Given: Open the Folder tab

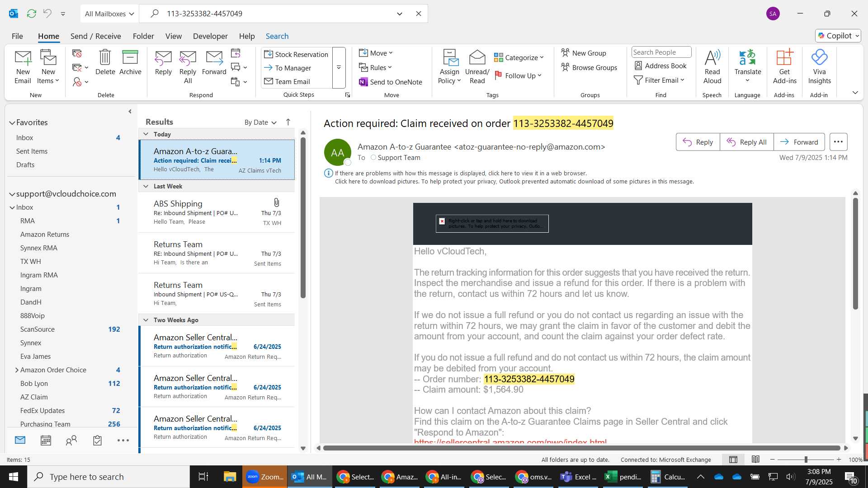Looking at the screenshot, I should [143, 36].
